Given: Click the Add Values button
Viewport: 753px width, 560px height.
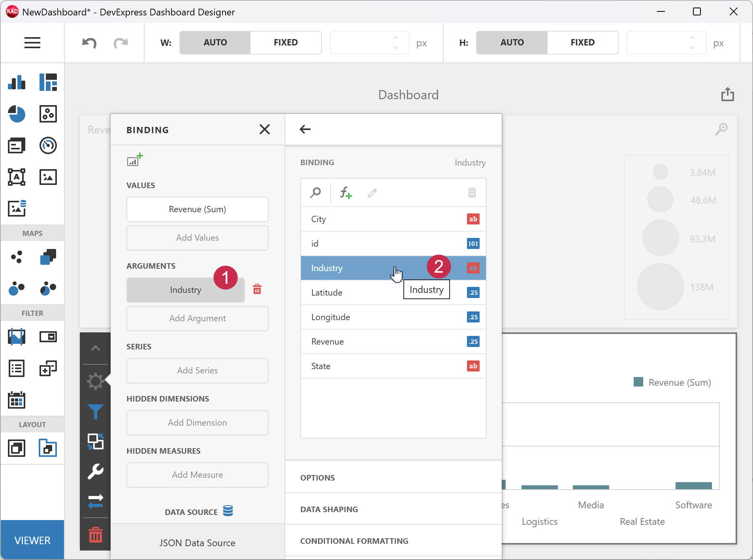Looking at the screenshot, I should (x=198, y=238).
